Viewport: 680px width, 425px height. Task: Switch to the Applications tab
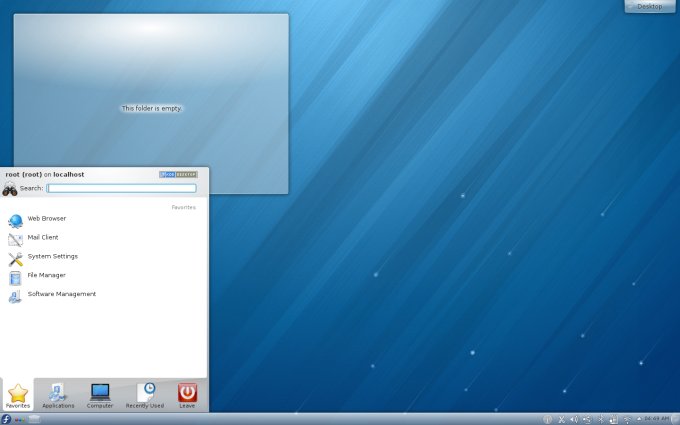[x=58, y=396]
